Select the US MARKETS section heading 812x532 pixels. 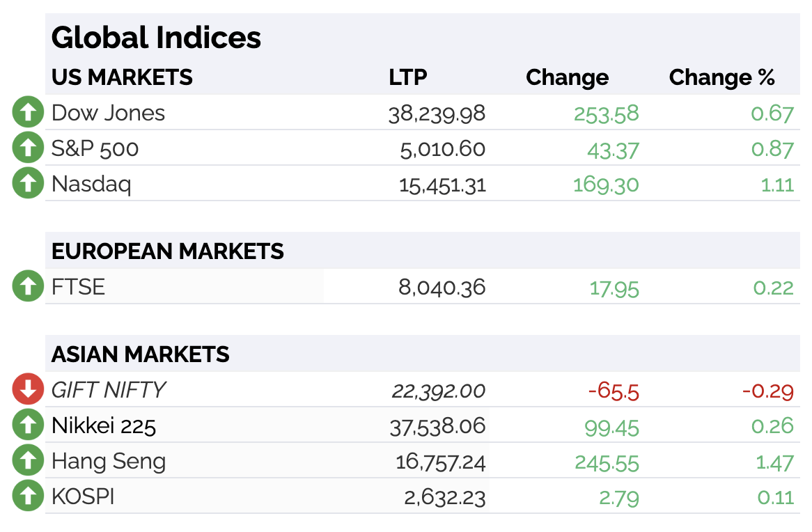tap(122, 77)
